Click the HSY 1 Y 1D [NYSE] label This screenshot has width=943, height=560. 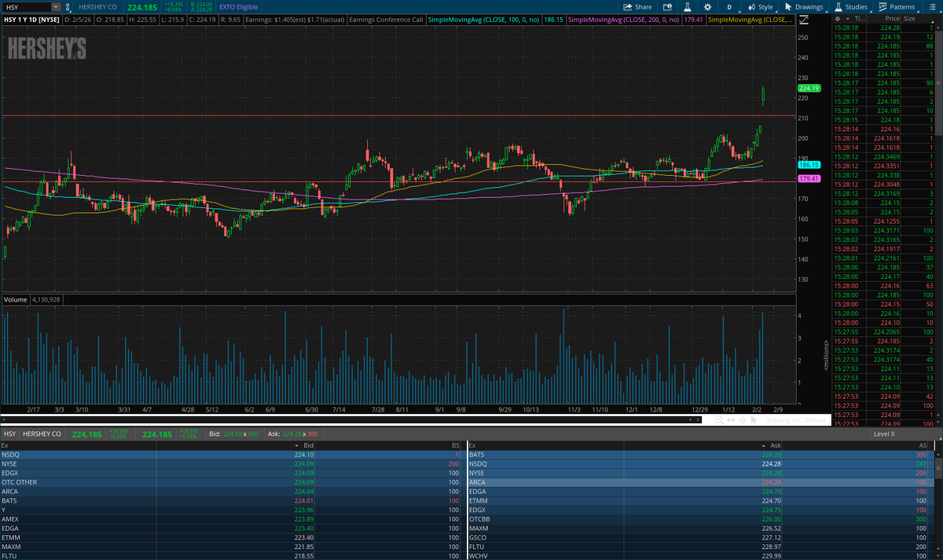click(x=32, y=19)
